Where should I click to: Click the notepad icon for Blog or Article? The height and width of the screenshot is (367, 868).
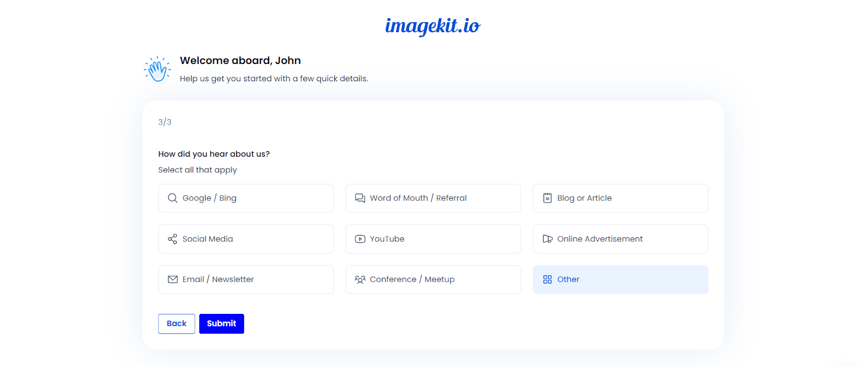pos(547,198)
